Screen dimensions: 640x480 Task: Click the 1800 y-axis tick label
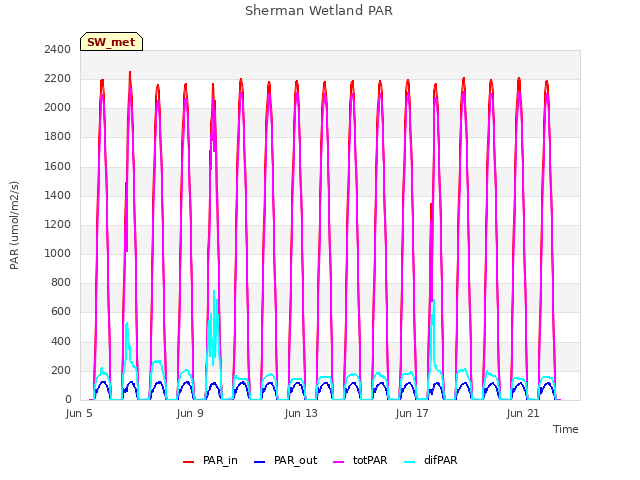(x=58, y=137)
